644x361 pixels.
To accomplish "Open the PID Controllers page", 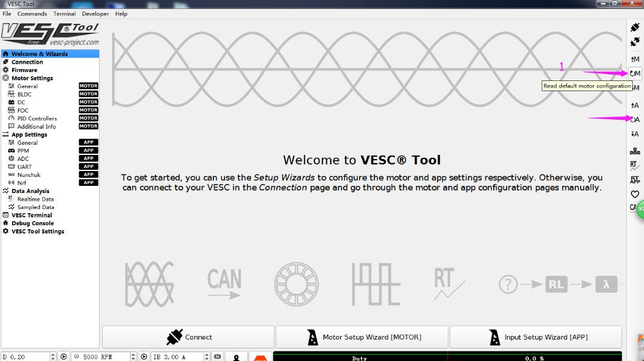I will (x=50, y=119).
